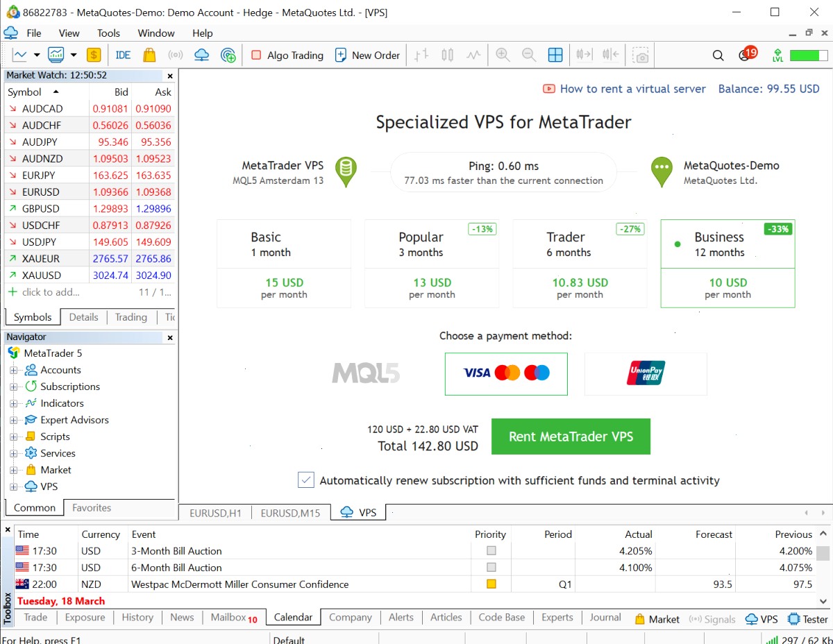
Task: Select the Business 12 months plan
Action: 727,264
